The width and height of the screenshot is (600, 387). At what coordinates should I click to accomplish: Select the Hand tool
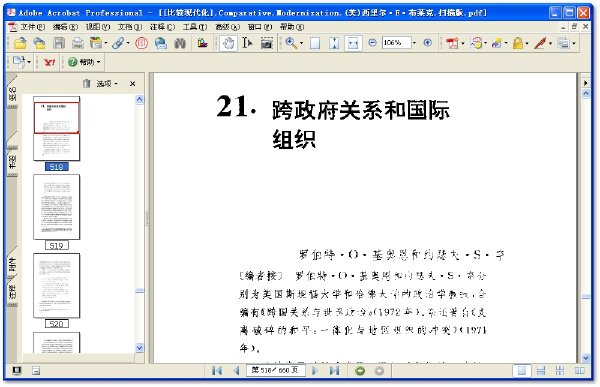pyautogui.click(x=228, y=43)
